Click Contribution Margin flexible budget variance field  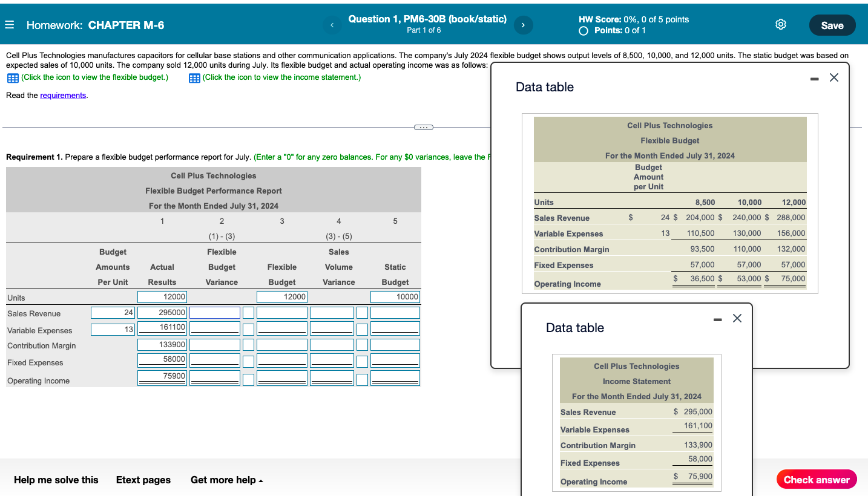point(215,345)
